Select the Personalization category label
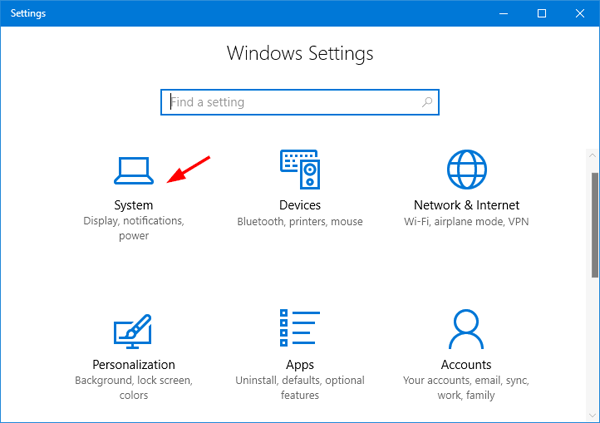This screenshot has height=423, width=600. (x=133, y=365)
